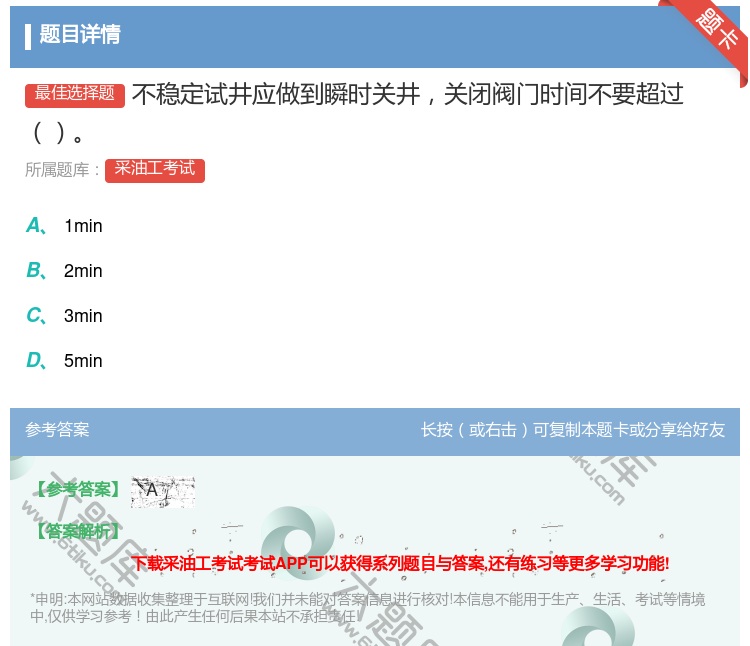Click the 最佳选择题 question type badge

tap(75, 95)
